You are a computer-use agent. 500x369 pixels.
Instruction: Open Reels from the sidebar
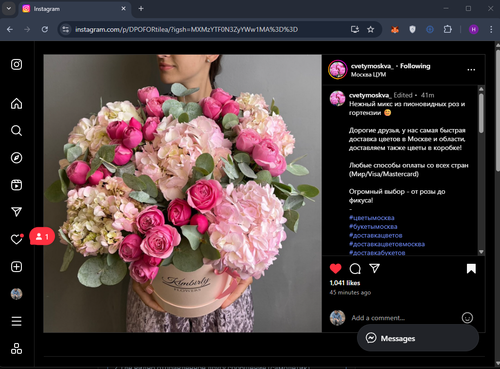pos(16,185)
